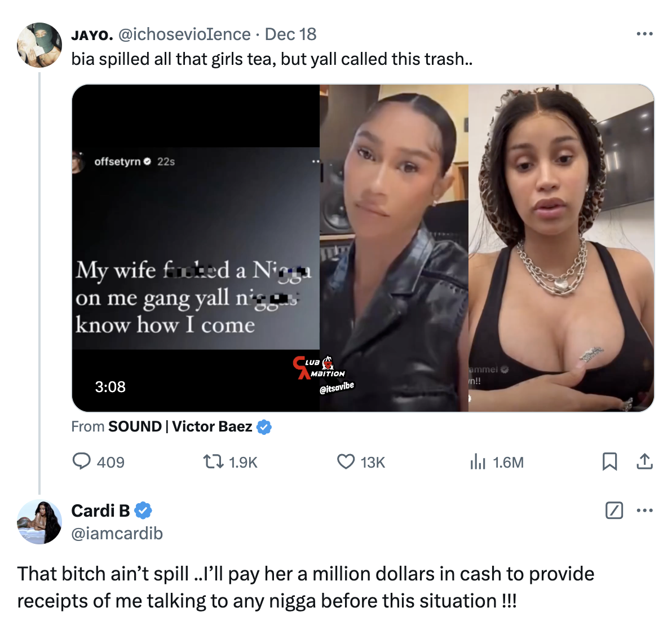View analytics showing 1.6M views

[478, 461]
